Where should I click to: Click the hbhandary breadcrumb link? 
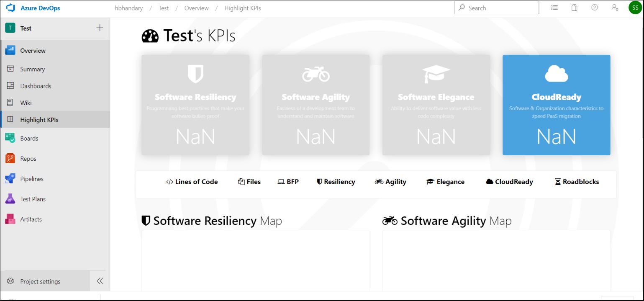(x=129, y=8)
